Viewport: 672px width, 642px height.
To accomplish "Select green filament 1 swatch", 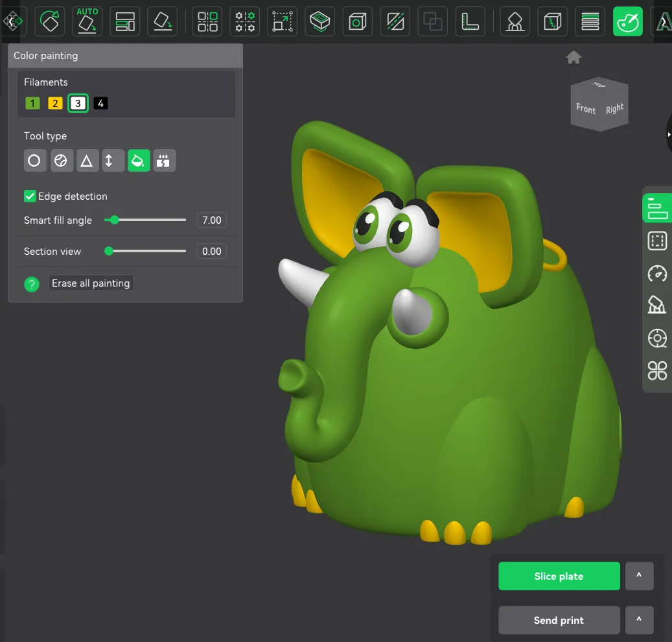I will pyautogui.click(x=32, y=103).
